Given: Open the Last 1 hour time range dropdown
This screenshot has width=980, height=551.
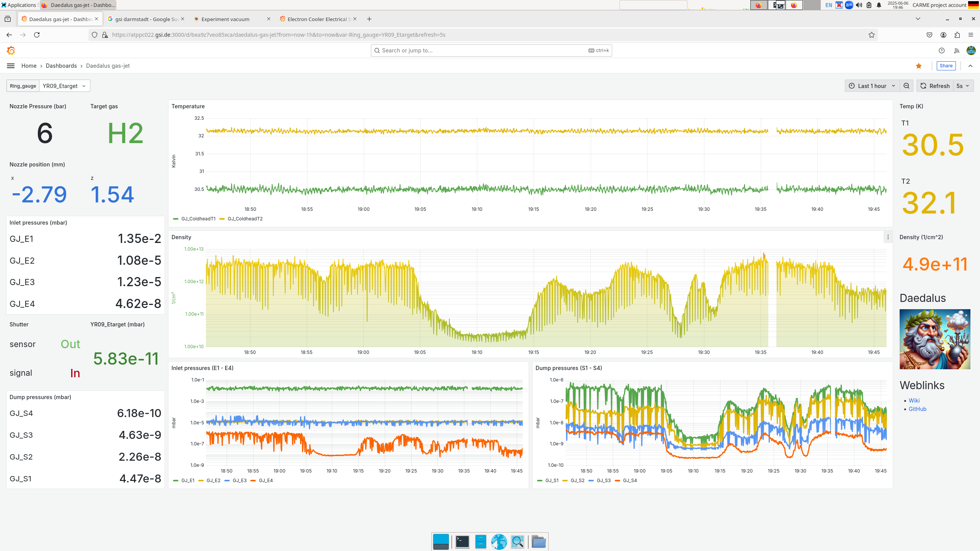Looking at the screenshot, I should [872, 86].
